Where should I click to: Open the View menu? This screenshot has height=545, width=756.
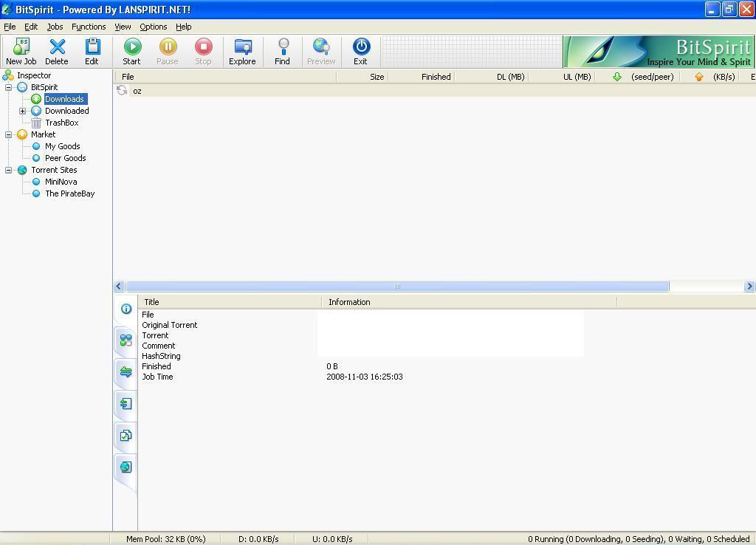(x=123, y=27)
